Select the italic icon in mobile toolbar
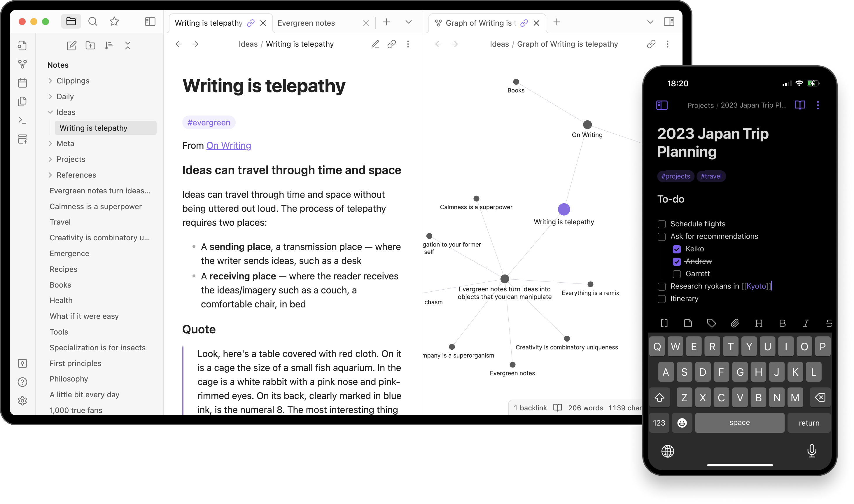 [805, 323]
